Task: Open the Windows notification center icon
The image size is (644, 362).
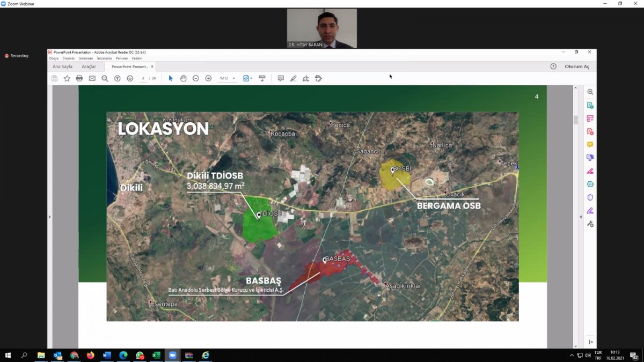Action: (634, 355)
